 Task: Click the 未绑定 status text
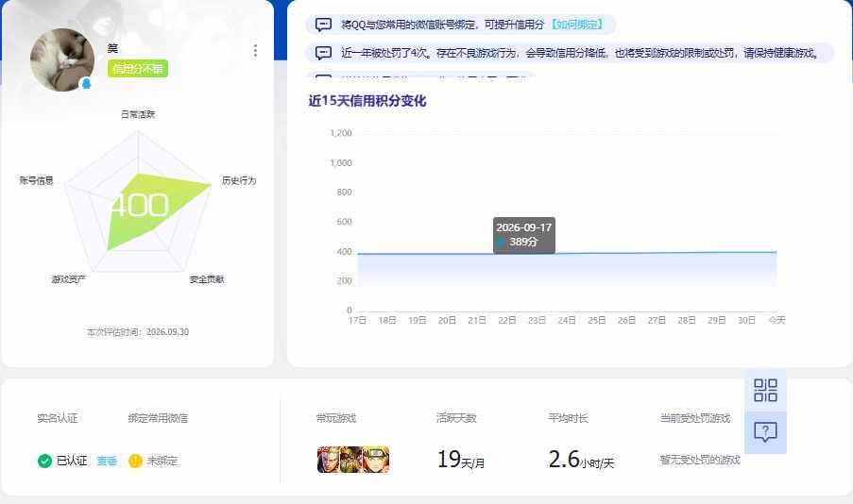[x=162, y=461]
